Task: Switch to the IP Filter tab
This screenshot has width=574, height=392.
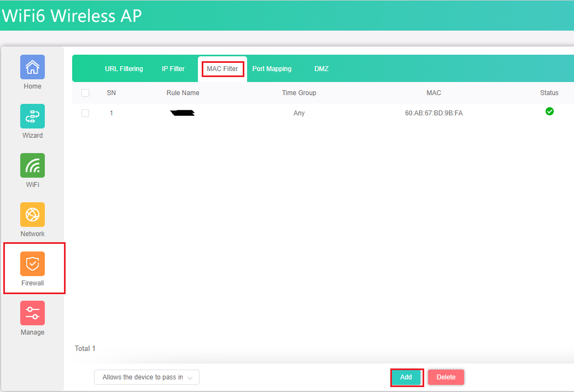Action: 173,69
